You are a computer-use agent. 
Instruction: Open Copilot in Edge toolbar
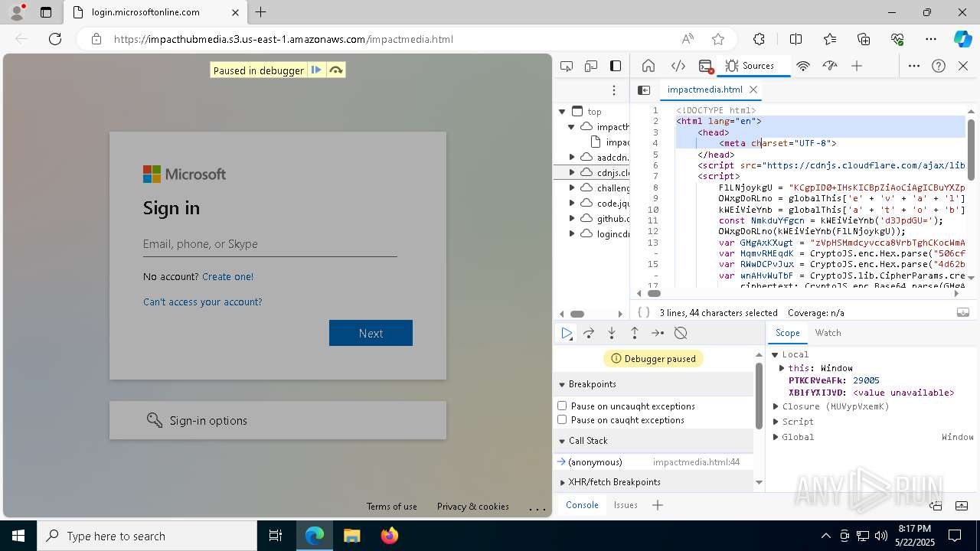(x=962, y=39)
